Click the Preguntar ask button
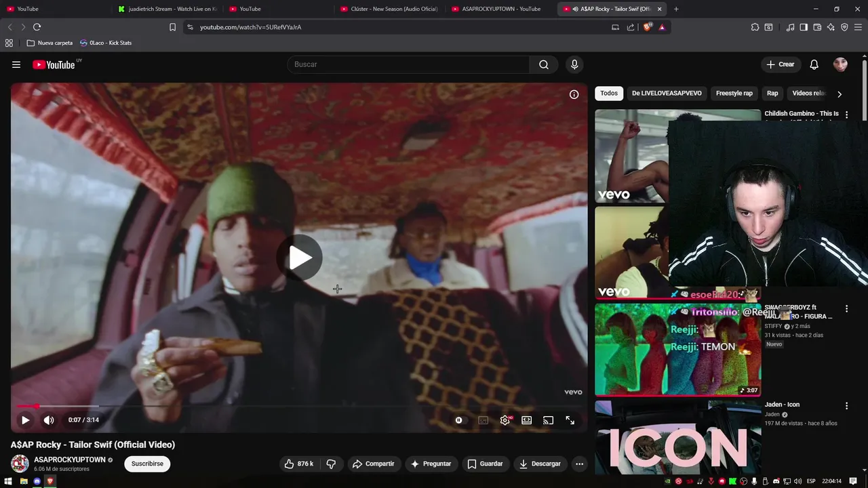868x488 pixels. (x=431, y=464)
